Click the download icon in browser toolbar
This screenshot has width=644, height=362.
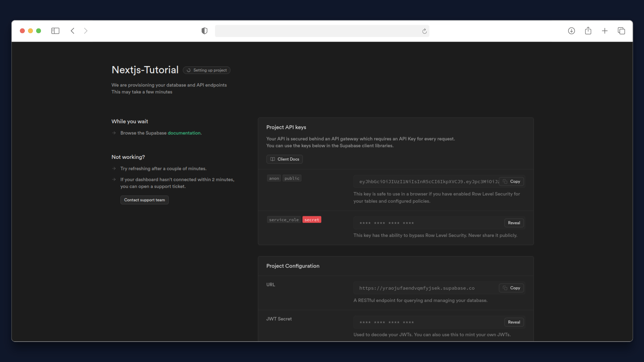(572, 31)
